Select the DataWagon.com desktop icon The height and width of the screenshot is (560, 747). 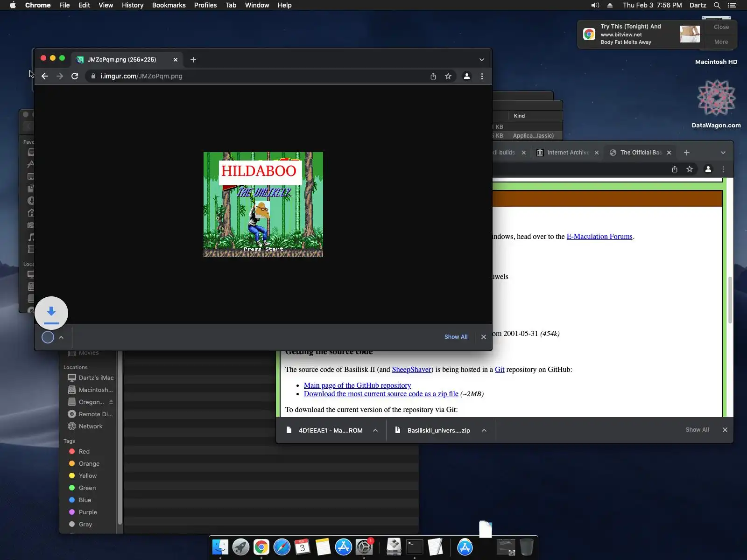pos(716,104)
